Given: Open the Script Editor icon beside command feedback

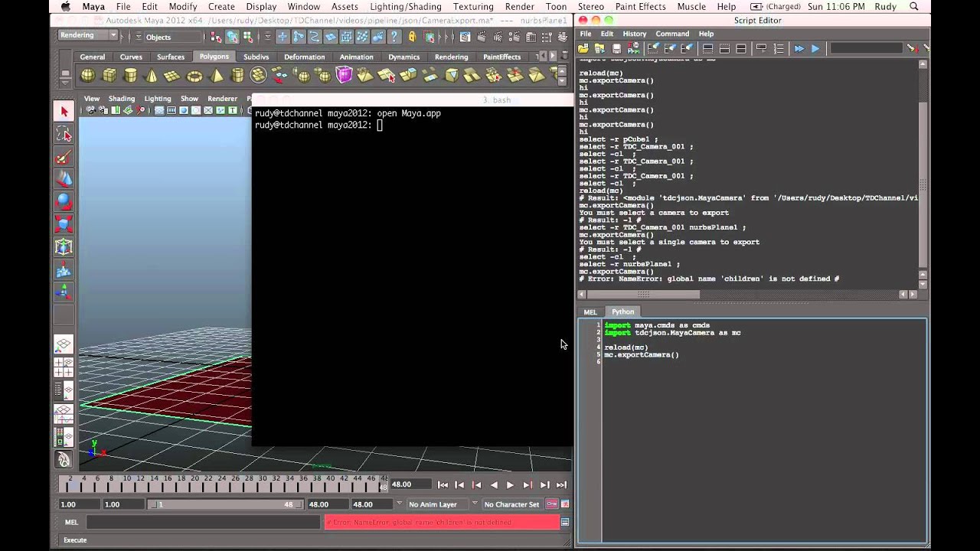Looking at the screenshot, I should 565,522.
